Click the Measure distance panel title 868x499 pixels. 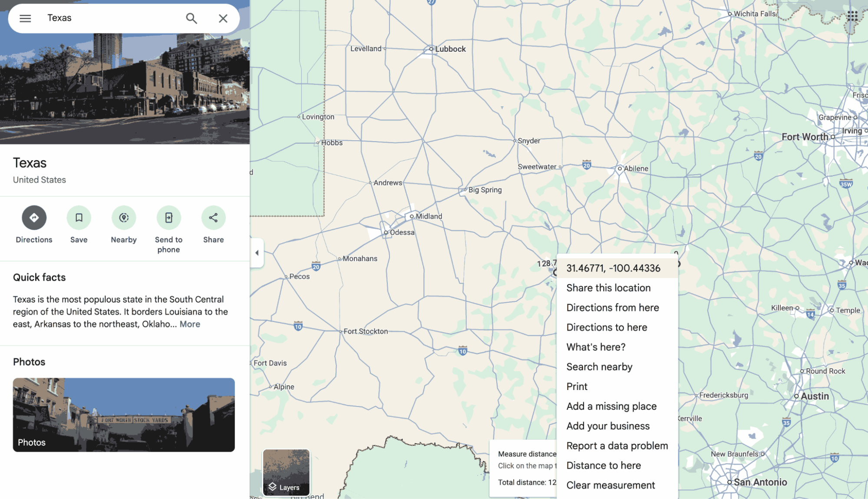pos(527,454)
